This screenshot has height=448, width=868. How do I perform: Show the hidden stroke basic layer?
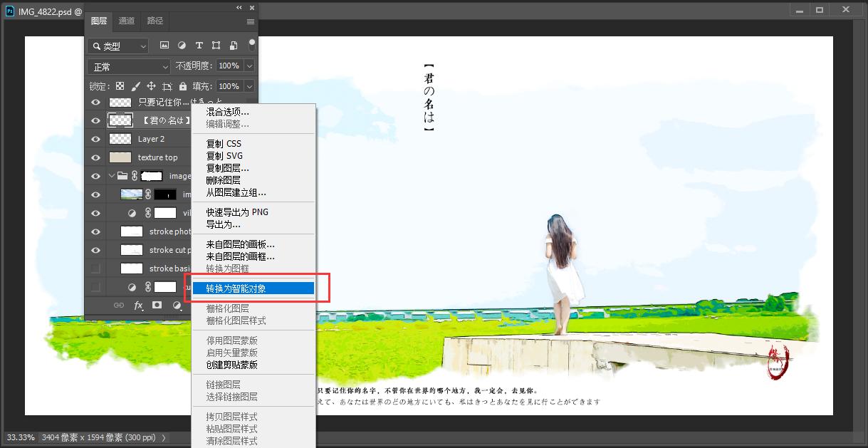(x=95, y=269)
